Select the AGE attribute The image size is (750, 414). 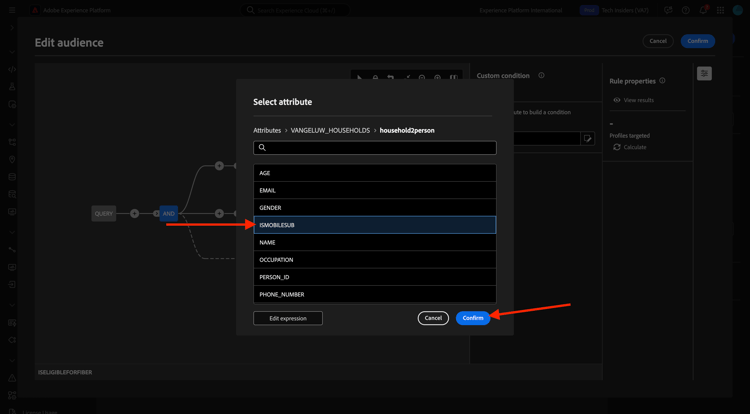click(x=375, y=173)
